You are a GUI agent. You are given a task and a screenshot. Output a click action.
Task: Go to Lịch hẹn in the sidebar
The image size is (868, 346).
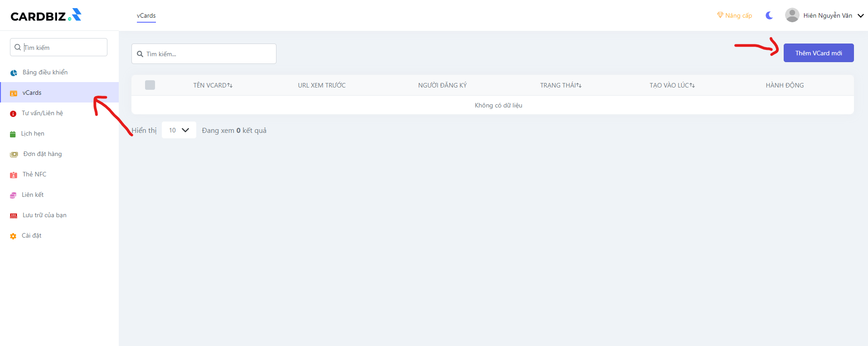click(x=59, y=133)
